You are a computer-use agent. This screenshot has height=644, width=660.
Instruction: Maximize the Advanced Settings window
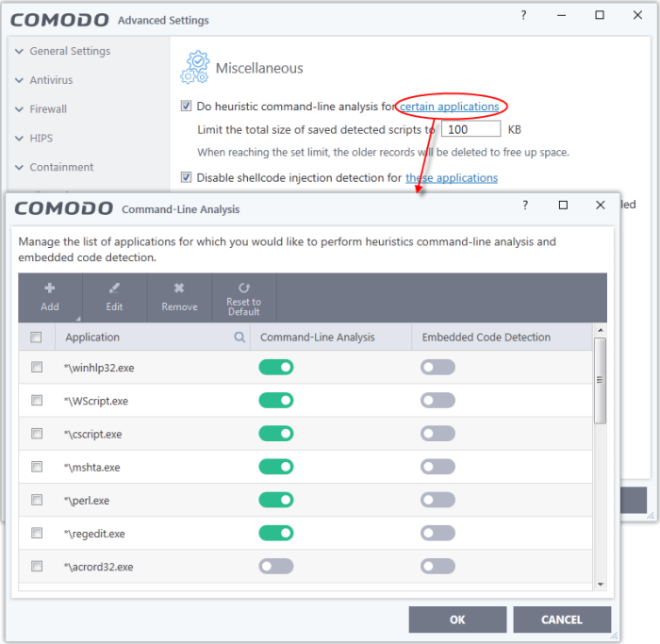pyautogui.click(x=600, y=15)
